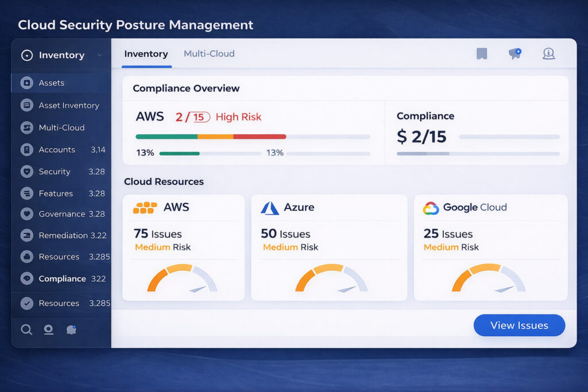Open the bookmark icon in top bar

(x=482, y=53)
